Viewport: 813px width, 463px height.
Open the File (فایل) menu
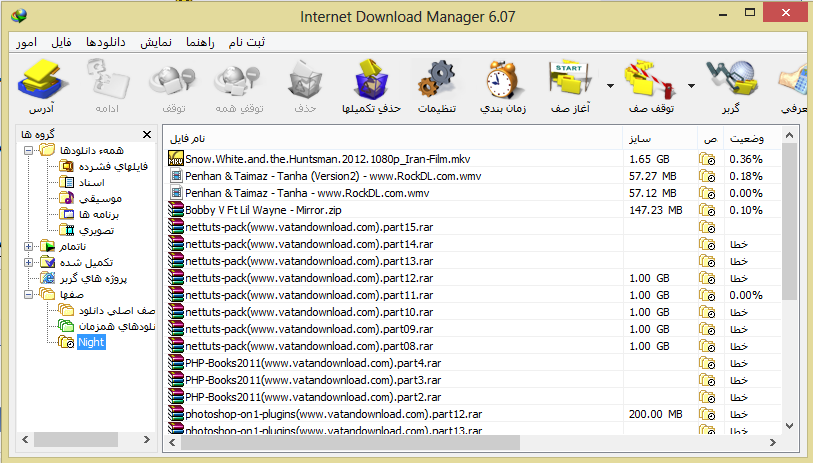coord(61,42)
